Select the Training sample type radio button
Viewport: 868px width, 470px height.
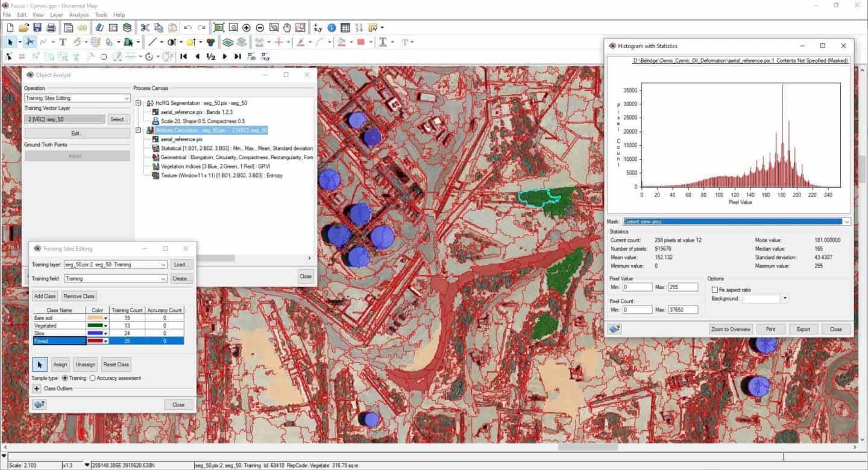pos(65,378)
